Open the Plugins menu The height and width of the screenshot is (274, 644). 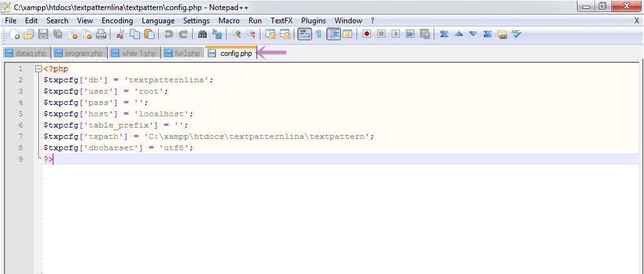[x=313, y=21]
